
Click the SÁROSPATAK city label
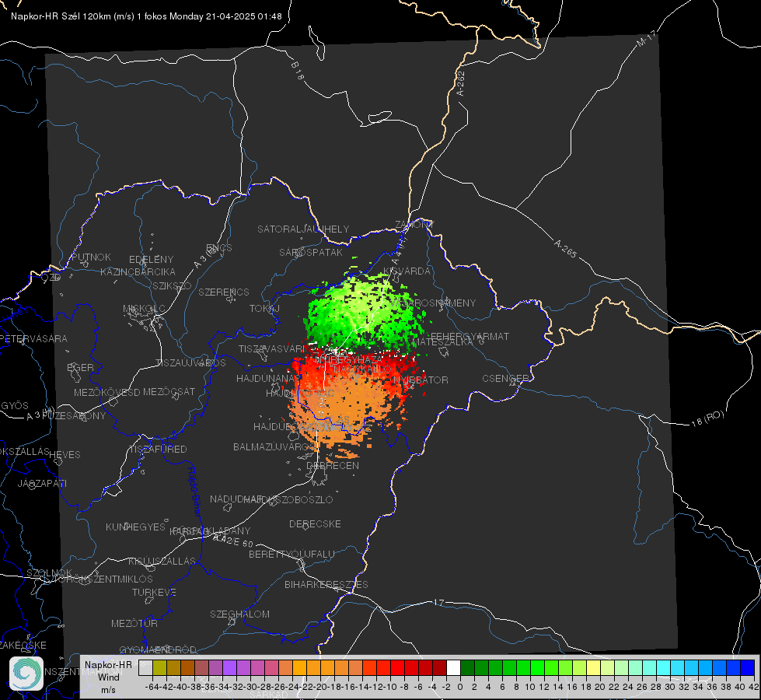tap(311, 252)
